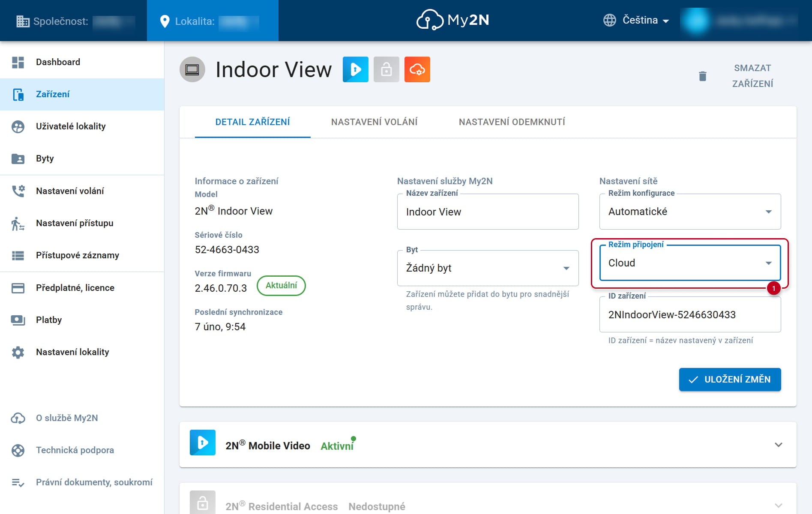Click the Uživatelé lokality users icon
The width and height of the screenshot is (812, 514).
point(18,126)
